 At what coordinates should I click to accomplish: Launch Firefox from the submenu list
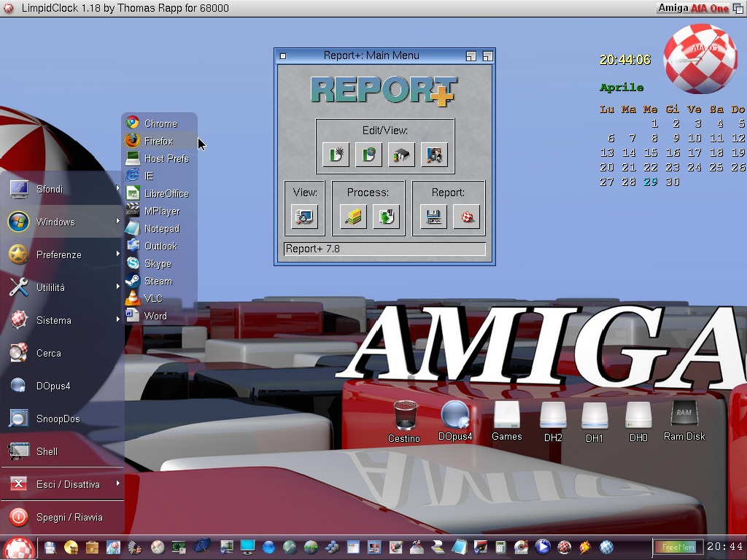point(158,141)
